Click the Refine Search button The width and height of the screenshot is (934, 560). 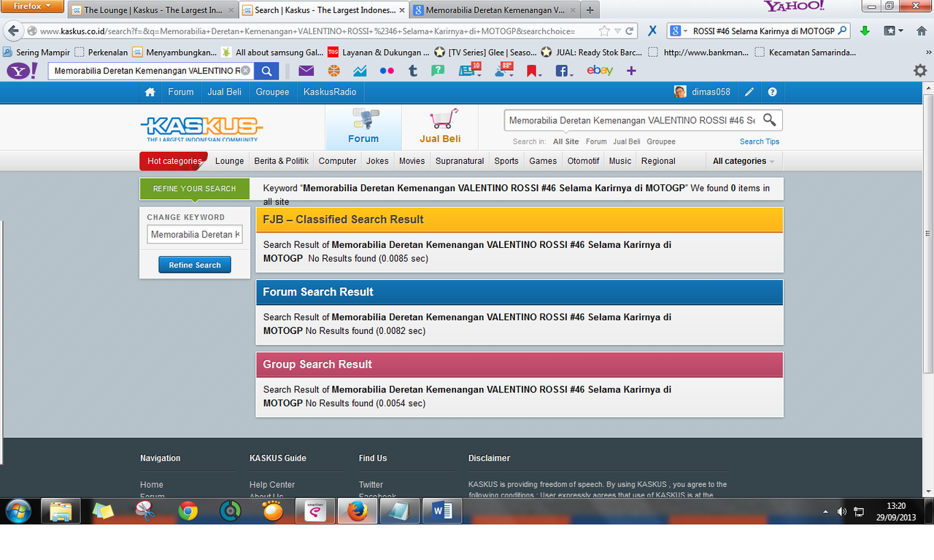[195, 265]
